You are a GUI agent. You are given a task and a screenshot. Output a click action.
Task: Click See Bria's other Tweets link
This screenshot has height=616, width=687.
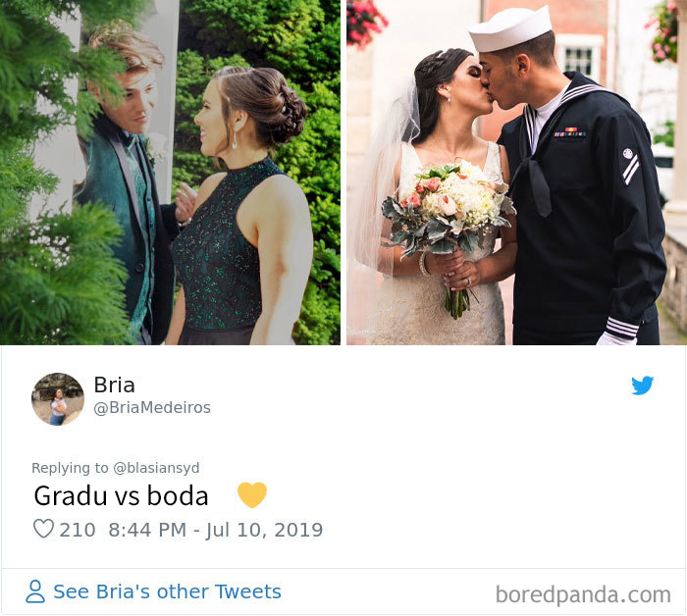[167, 591]
